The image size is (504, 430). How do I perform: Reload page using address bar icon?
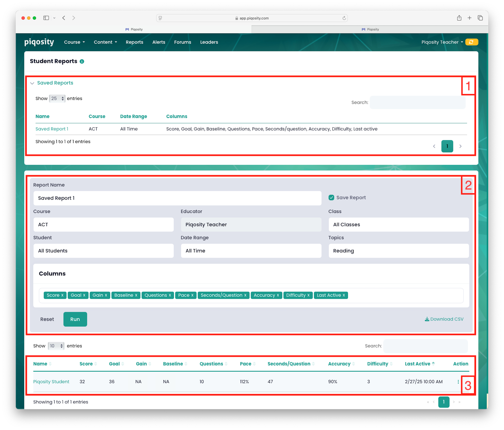tap(344, 18)
